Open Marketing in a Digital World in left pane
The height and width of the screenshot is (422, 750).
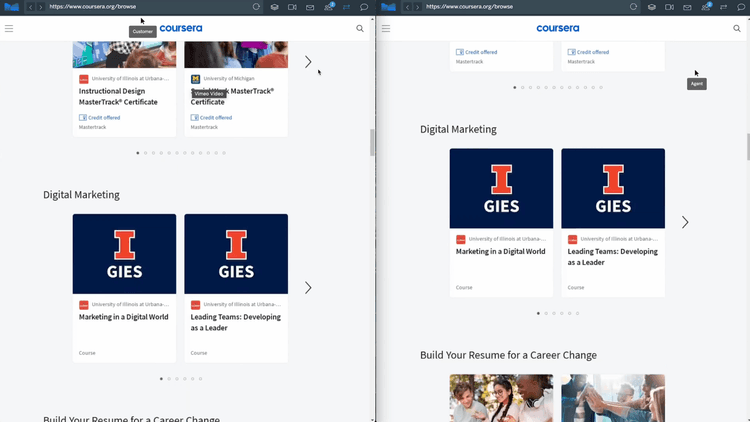click(x=124, y=317)
